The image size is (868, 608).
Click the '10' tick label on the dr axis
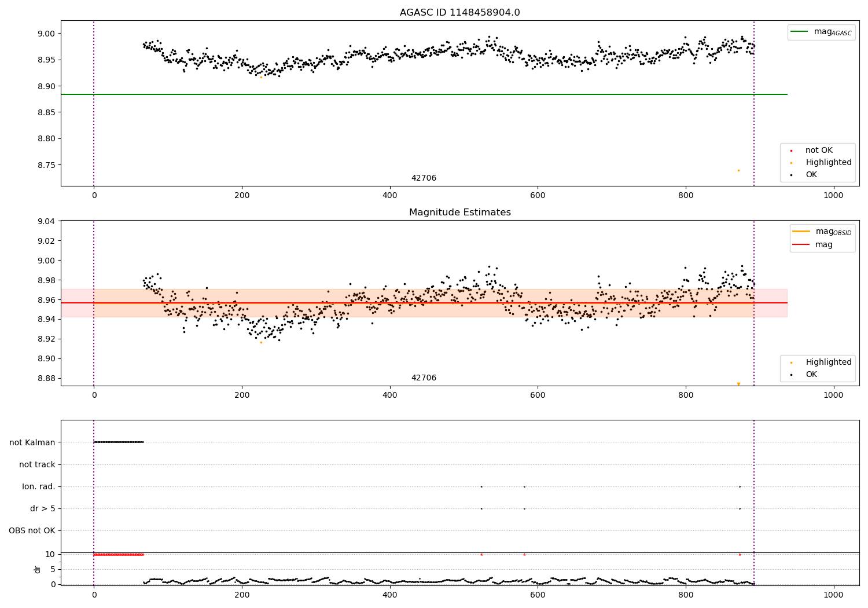tap(50, 555)
